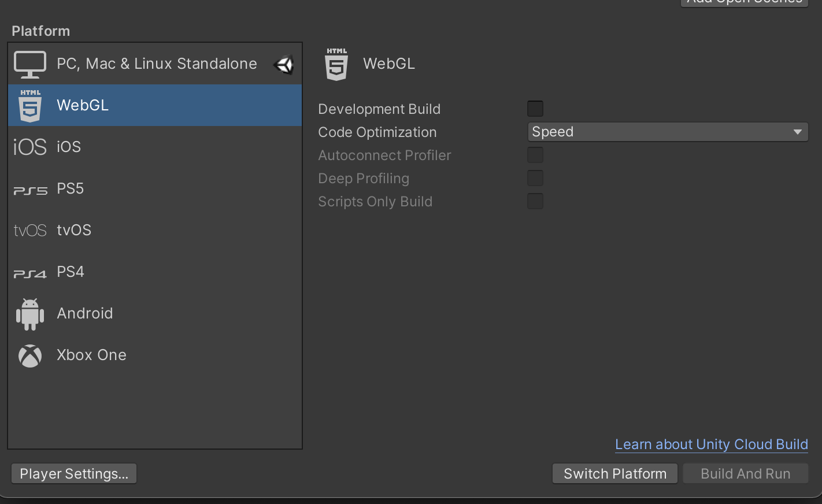Toggle the Autoconnect Profiler checkbox
The image size is (822, 504).
pos(535,155)
